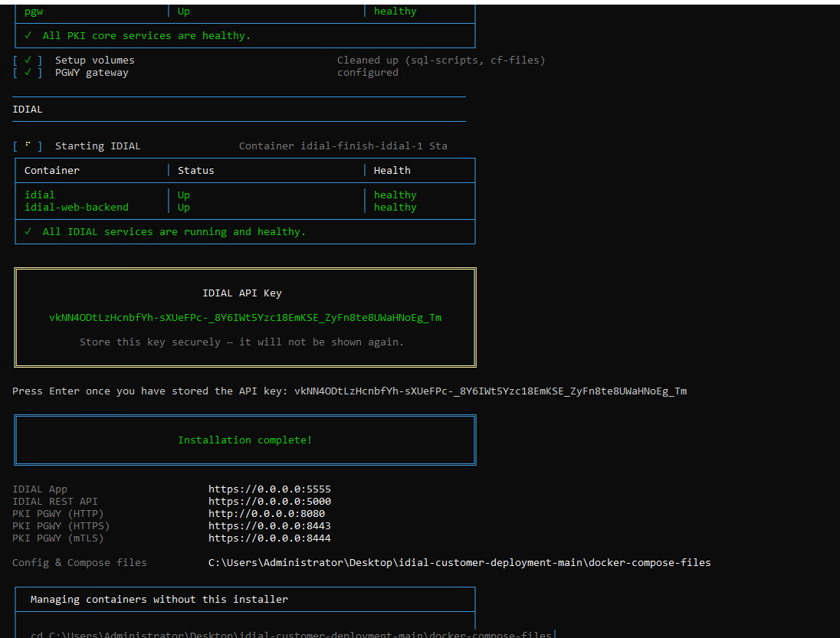Click the 'pgw' container name at top

click(34, 11)
